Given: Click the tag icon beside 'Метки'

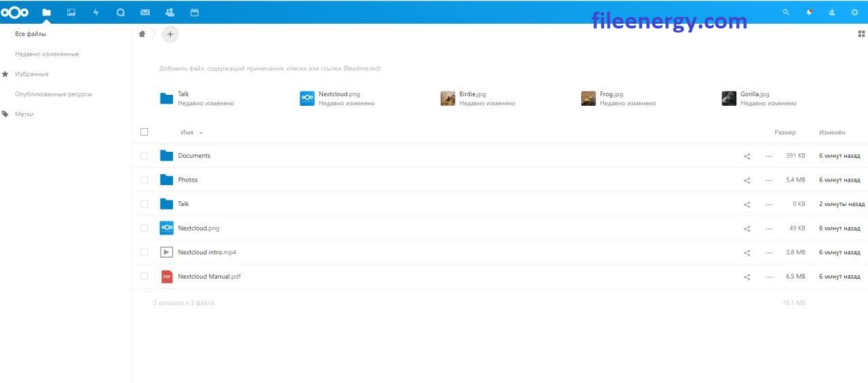Looking at the screenshot, I should [x=5, y=115].
